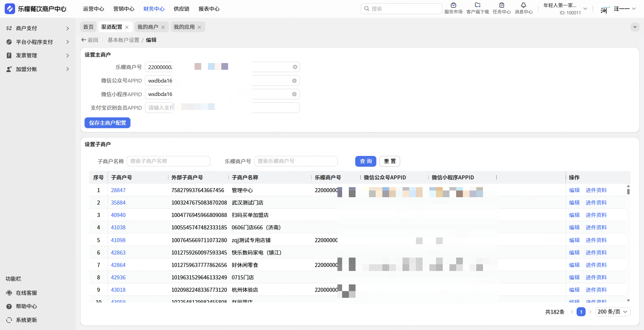Click 外部子商户号 column header
This screenshot has width=644, height=330.
pyautogui.click(x=187, y=177)
